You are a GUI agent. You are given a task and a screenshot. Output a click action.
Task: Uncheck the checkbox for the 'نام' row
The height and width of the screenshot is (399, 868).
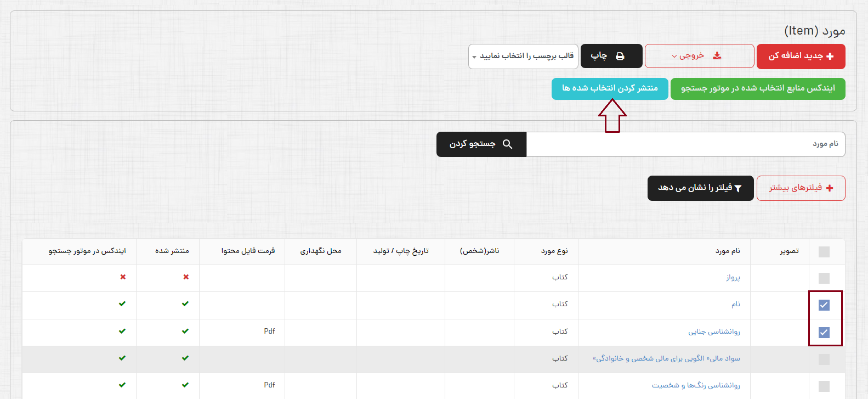click(824, 305)
